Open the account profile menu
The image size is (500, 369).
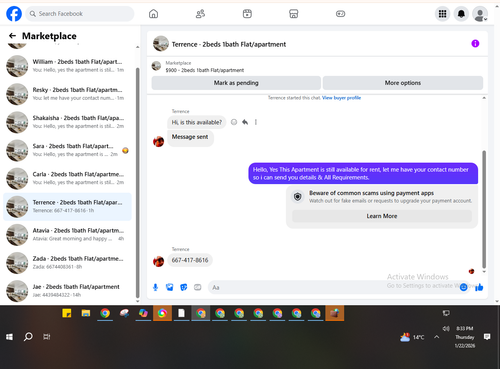480,14
